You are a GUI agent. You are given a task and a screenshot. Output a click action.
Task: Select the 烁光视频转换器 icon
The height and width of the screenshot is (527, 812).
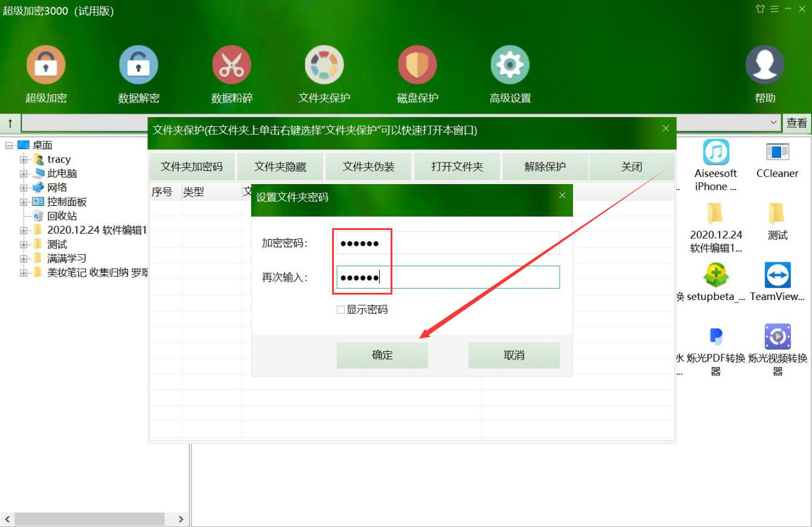(778, 350)
